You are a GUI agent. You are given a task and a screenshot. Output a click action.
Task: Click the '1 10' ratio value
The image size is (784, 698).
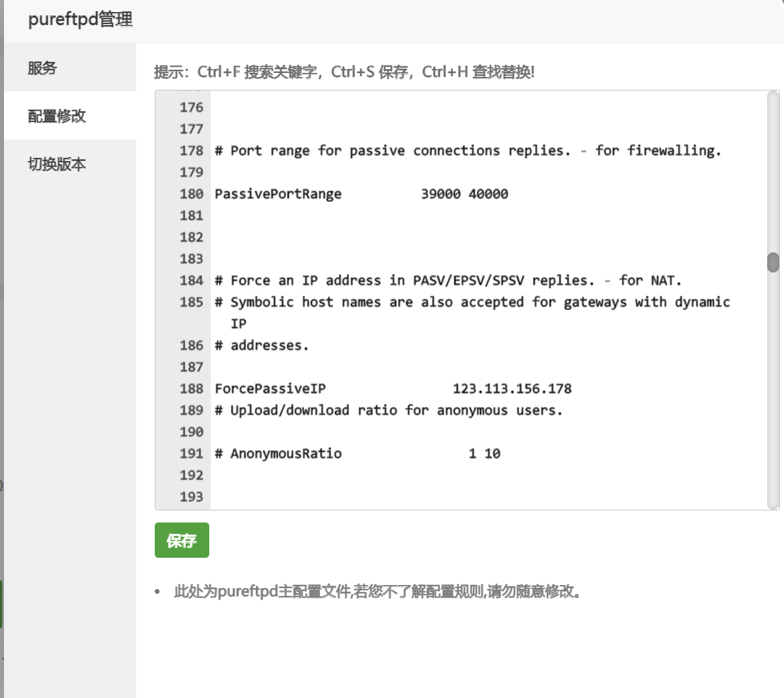pos(484,454)
